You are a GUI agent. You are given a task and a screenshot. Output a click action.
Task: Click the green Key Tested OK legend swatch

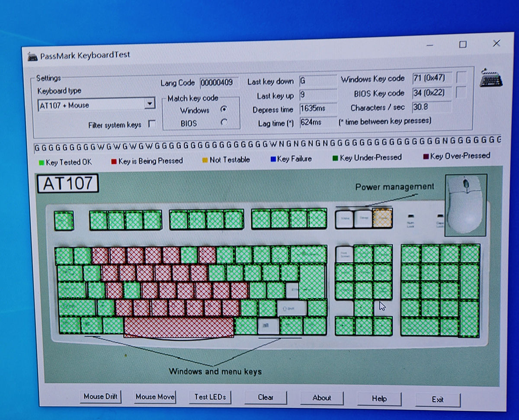tap(41, 163)
